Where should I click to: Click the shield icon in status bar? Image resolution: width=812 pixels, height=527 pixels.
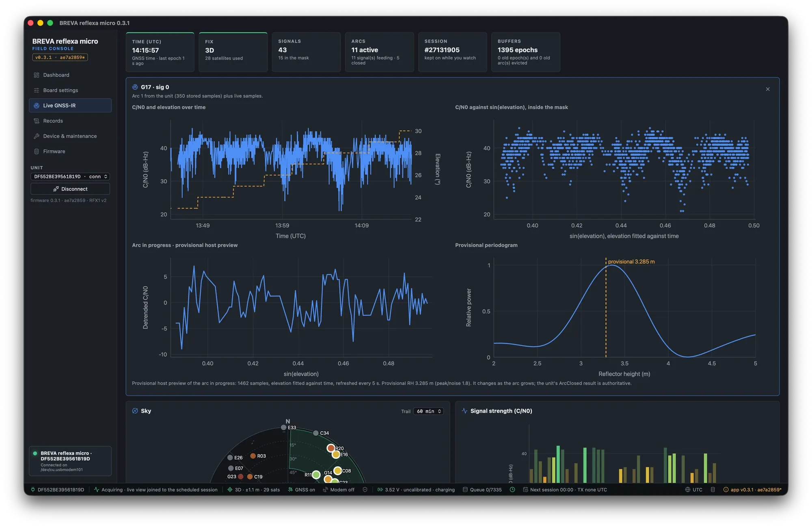[x=365, y=490]
